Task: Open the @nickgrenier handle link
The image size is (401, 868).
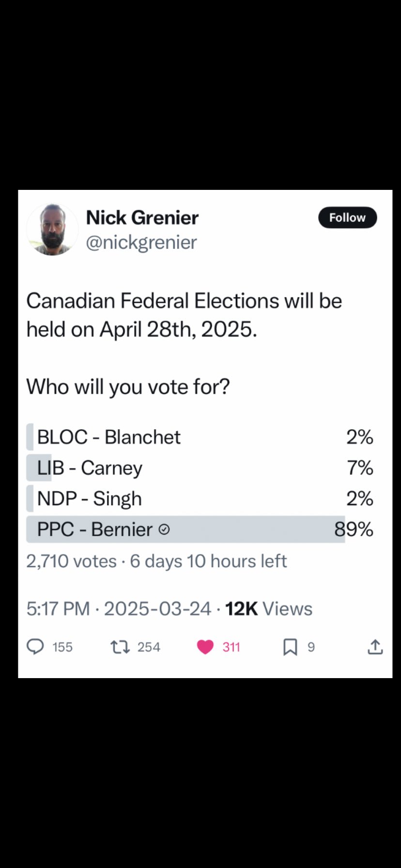Action: coord(141,242)
